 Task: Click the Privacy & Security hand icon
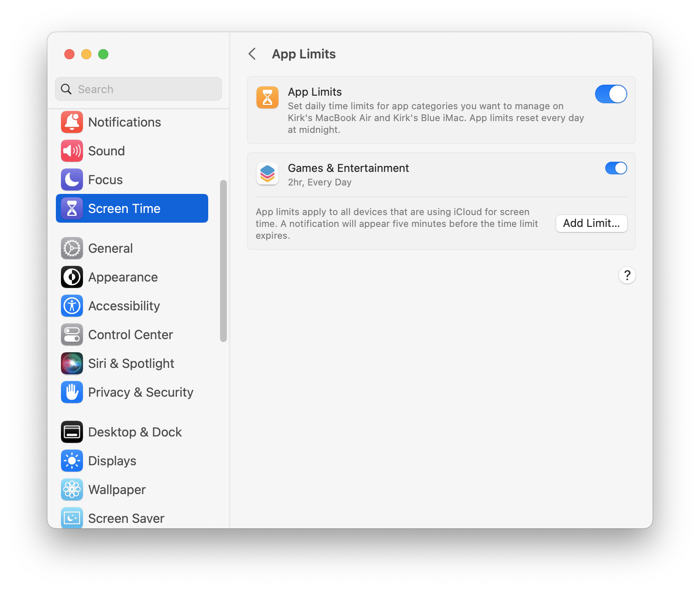point(72,392)
